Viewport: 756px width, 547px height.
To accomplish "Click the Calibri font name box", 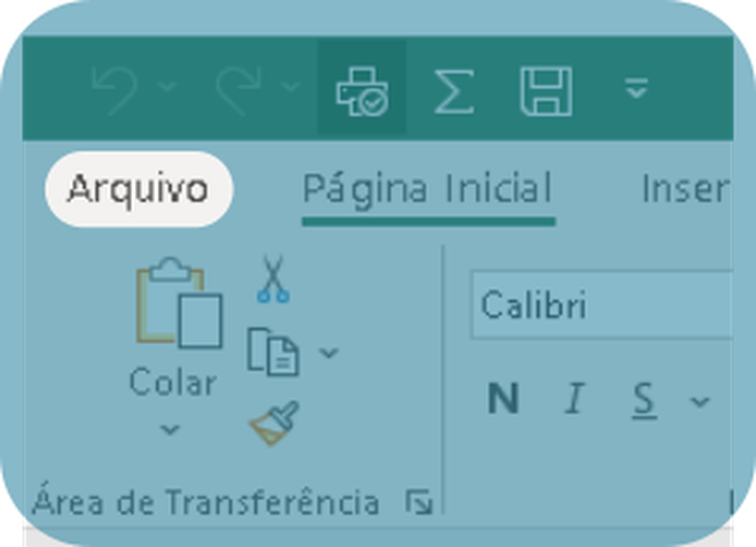I will point(602,305).
